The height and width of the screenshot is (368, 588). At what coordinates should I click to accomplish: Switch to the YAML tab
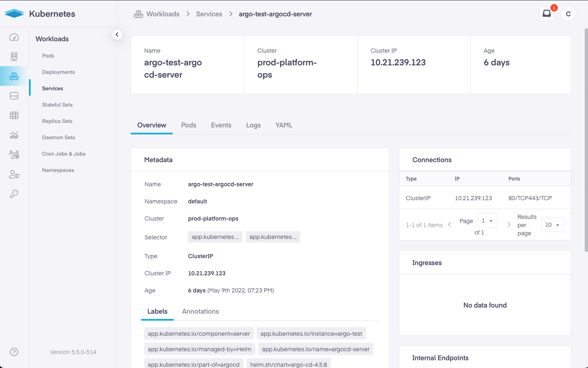[284, 125]
